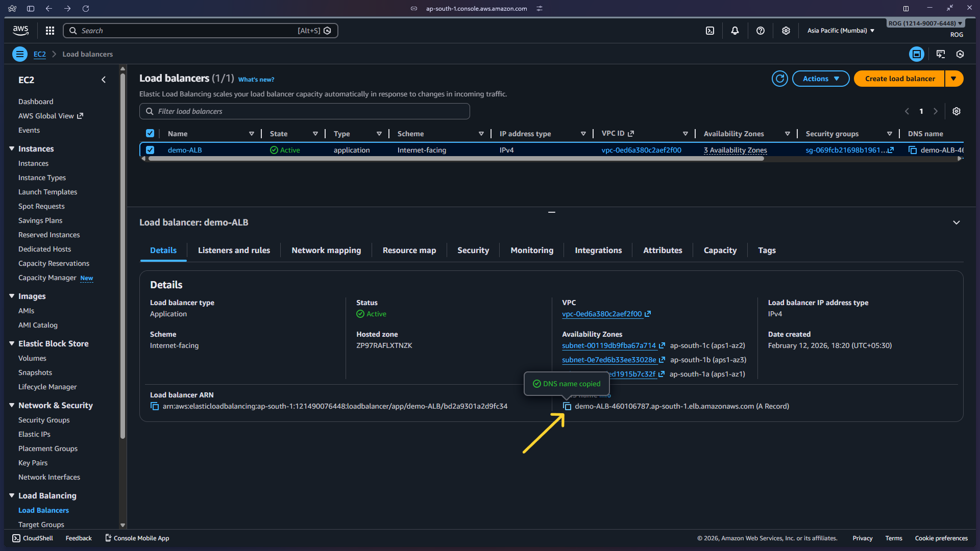Viewport: 980px width, 551px height.
Task: Open the help question mark icon
Action: [x=761, y=31]
